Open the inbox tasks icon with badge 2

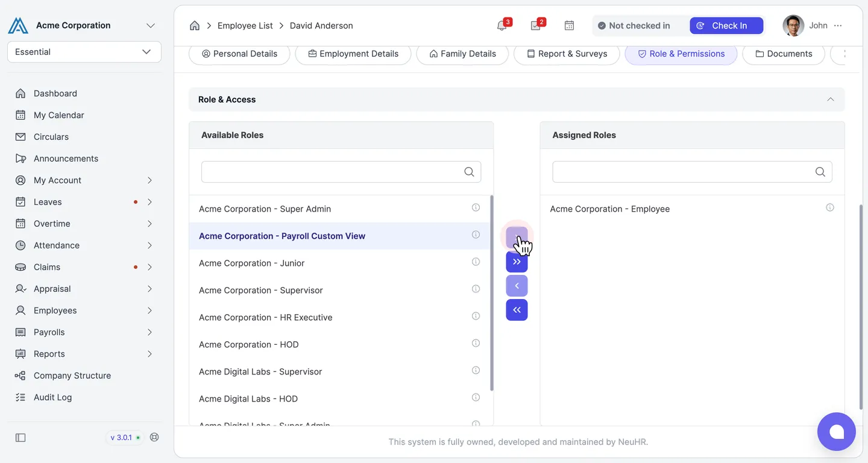535,26
